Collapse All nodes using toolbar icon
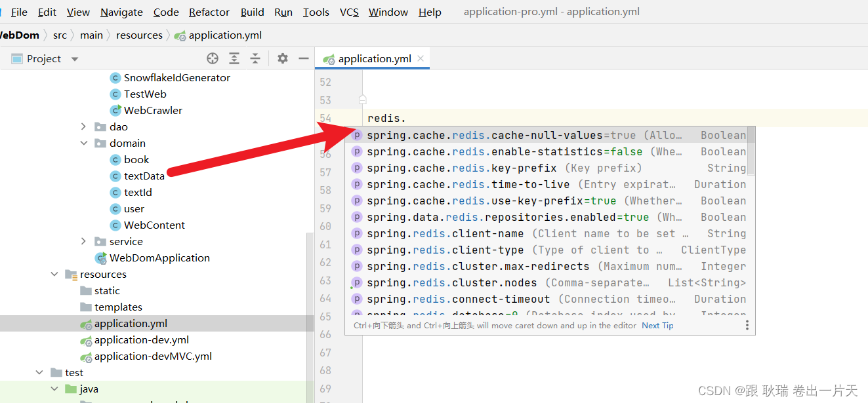868x403 pixels. [x=255, y=58]
